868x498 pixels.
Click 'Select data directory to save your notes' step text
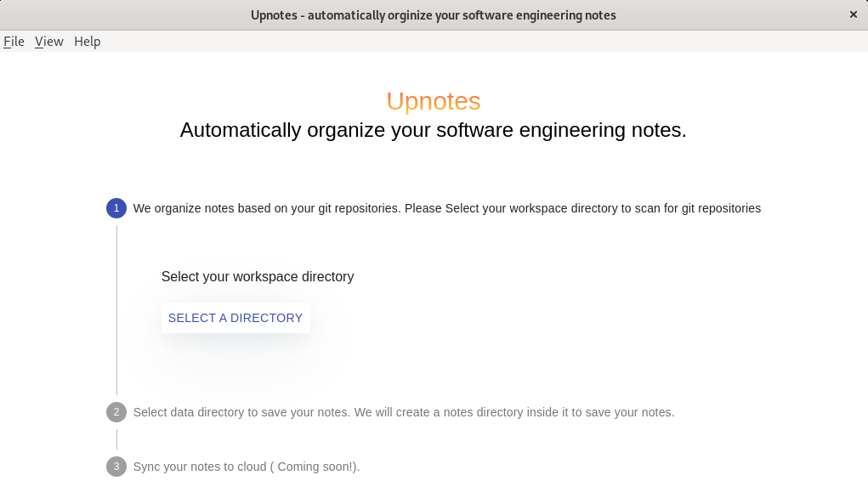point(404,412)
